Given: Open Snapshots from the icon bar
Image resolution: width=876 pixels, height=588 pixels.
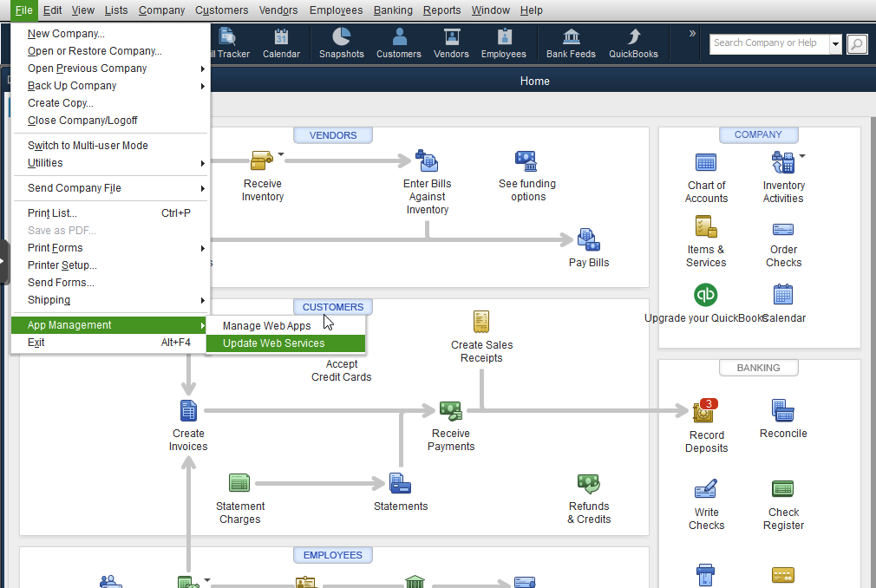Looking at the screenshot, I should click(342, 43).
